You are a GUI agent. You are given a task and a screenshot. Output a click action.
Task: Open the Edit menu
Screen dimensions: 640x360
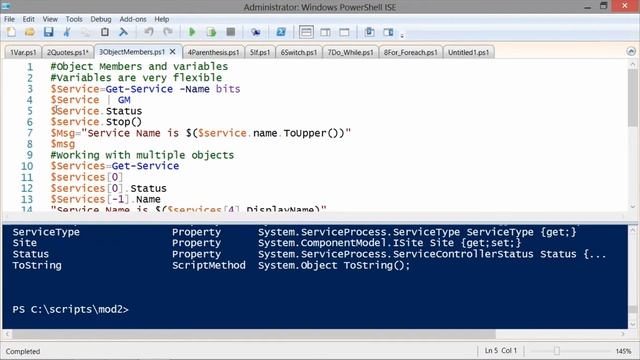coord(29,19)
